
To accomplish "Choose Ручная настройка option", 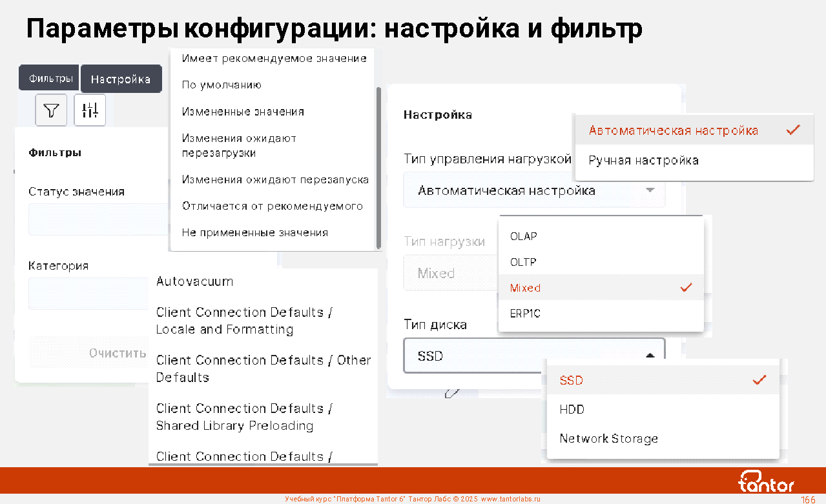I will 643,161.
